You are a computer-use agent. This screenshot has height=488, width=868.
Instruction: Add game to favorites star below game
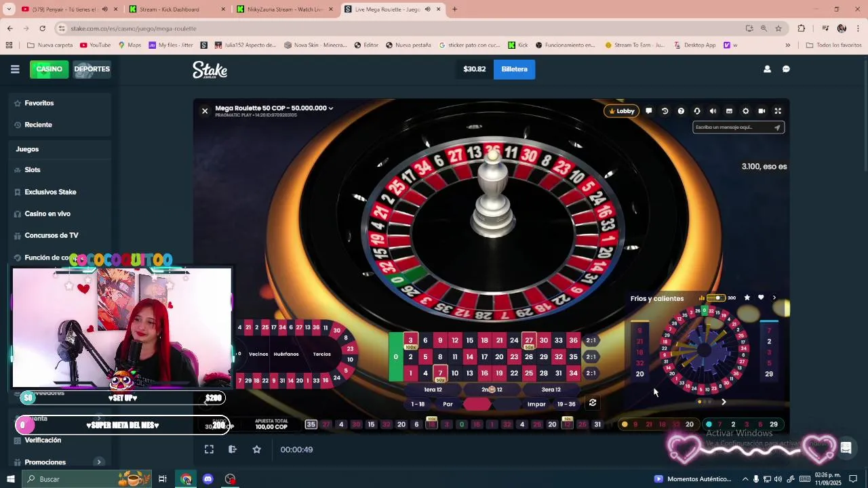[x=256, y=449]
